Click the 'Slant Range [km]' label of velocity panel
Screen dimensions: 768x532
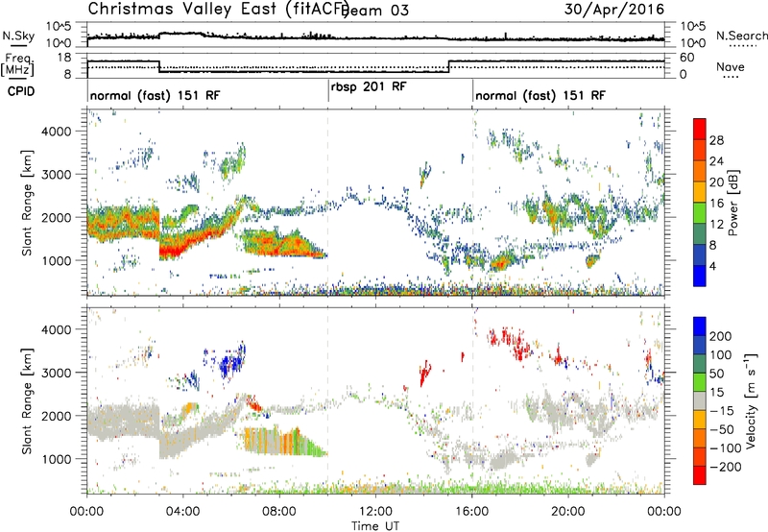point(27,401)
